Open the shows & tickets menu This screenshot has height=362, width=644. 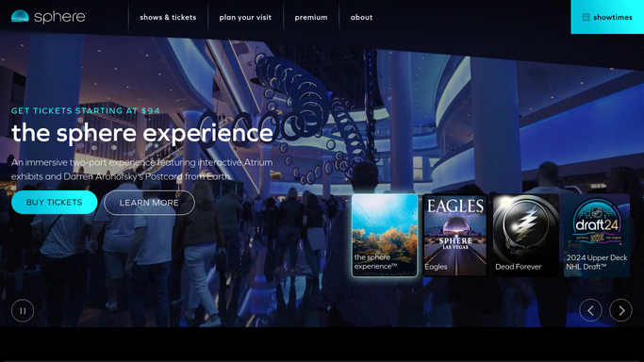tap(168, 17)
